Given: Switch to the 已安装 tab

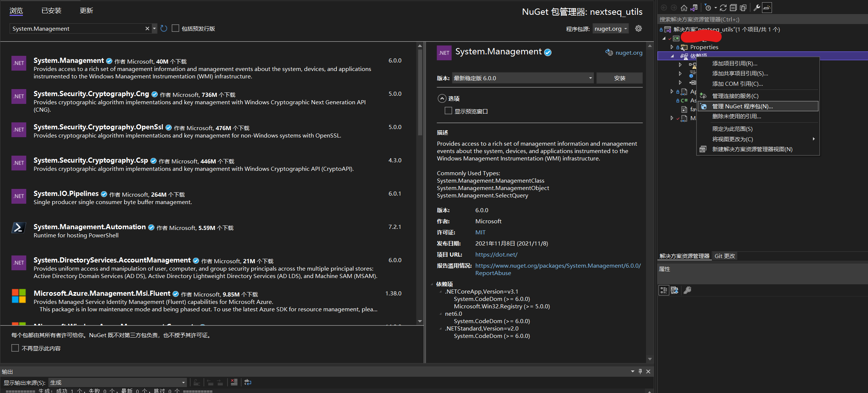Looking at the screenshot, I should point(51,10).
